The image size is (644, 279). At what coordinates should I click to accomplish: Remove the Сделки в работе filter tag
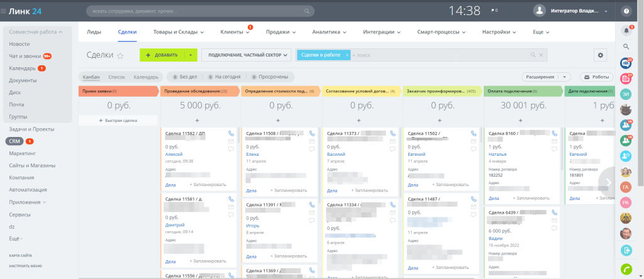[x=347, y=55]
